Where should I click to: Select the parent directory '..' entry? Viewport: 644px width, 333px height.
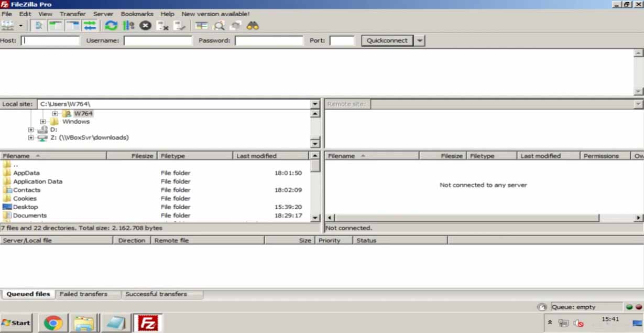point(155,164)
